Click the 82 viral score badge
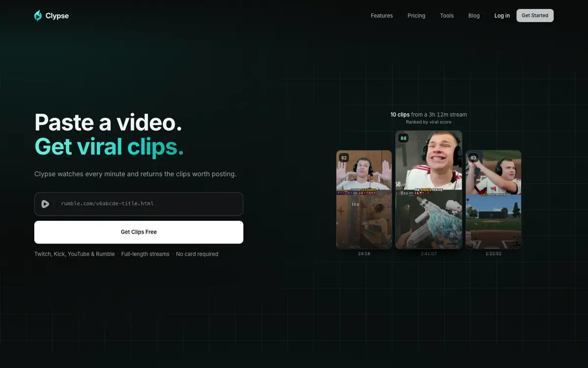 (x=344, y=158)
